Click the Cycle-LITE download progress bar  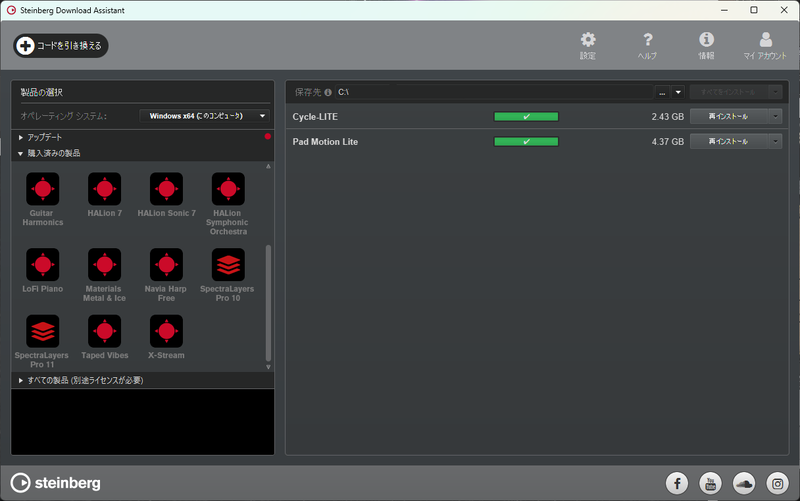click(526, 117)
